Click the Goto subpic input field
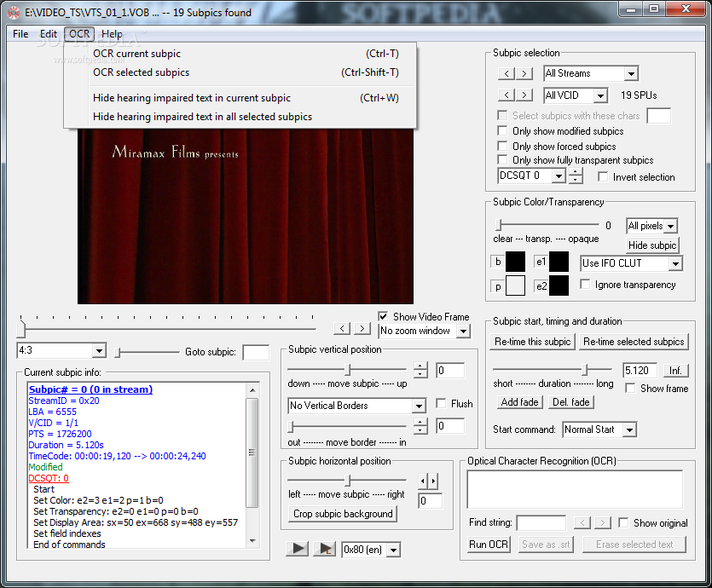The width and height of the screenshot is (712, 588). (x=256, y=352)
